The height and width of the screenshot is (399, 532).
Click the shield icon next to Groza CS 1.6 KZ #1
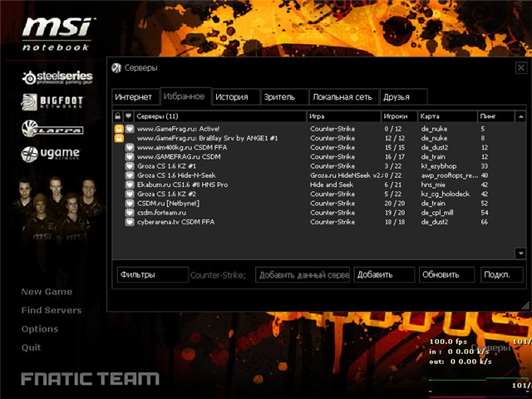(x=129, y=165)
